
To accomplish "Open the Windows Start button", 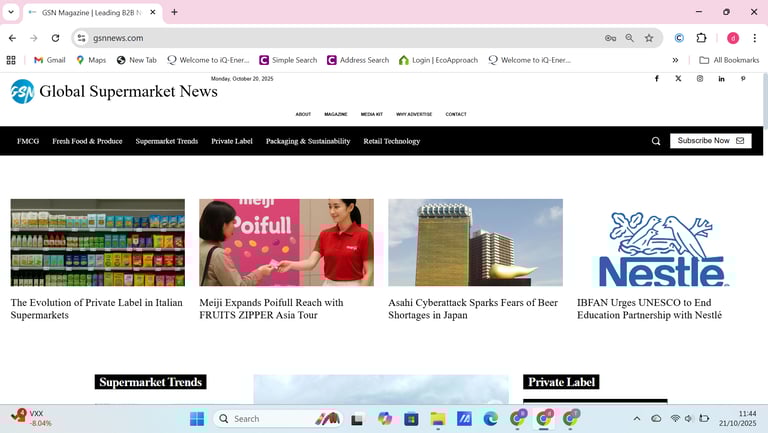I will pos(197,419).
